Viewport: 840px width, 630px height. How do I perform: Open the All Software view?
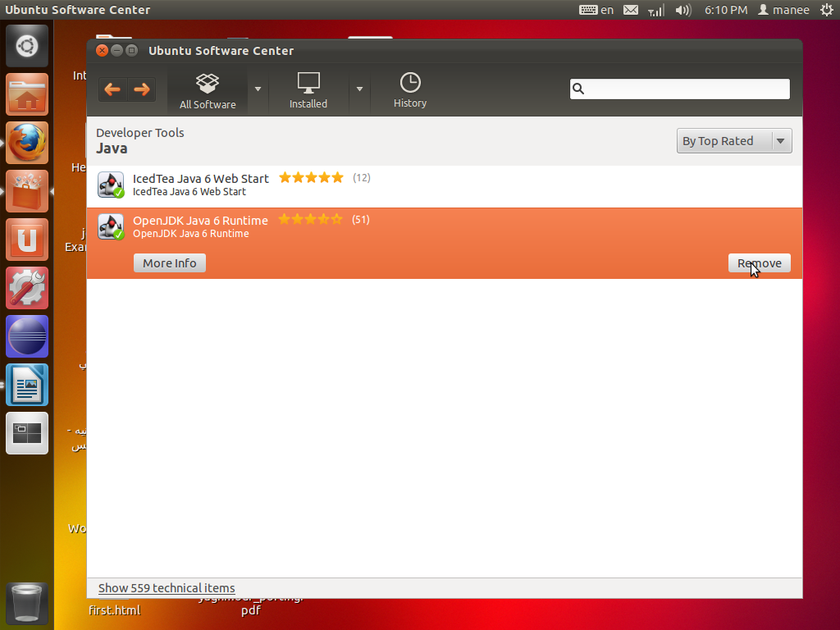(208, 91)
